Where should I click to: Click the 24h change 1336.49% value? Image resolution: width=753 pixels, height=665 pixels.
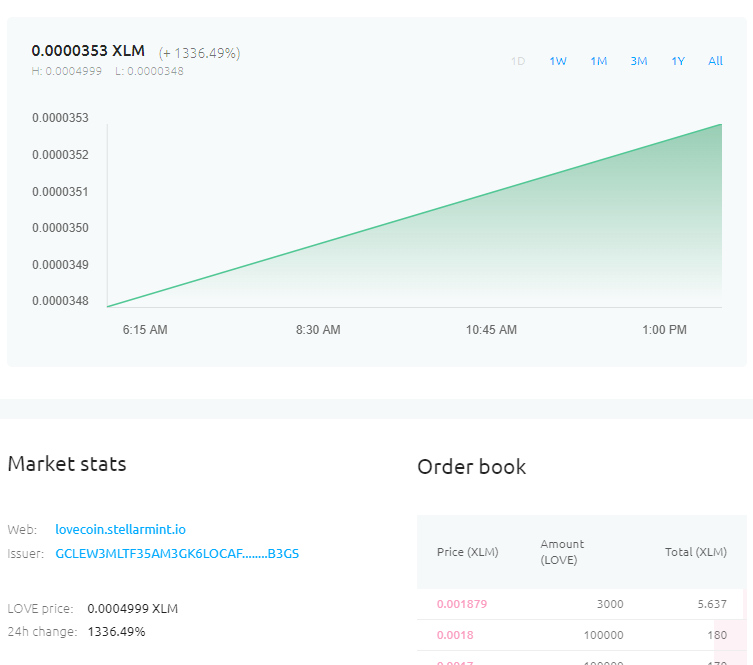click(116, 632)
